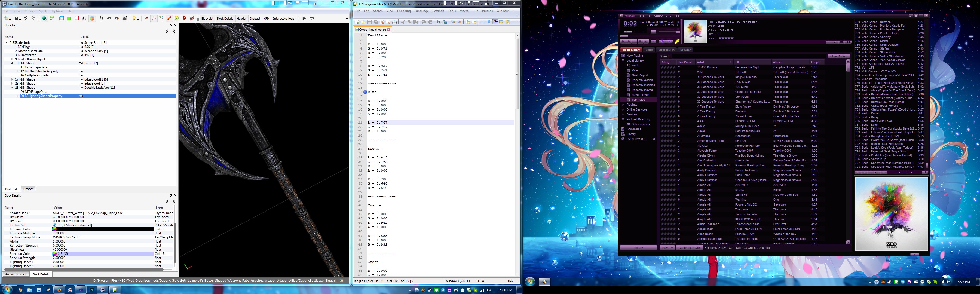Click the Clear Search button

pos(838,56)
